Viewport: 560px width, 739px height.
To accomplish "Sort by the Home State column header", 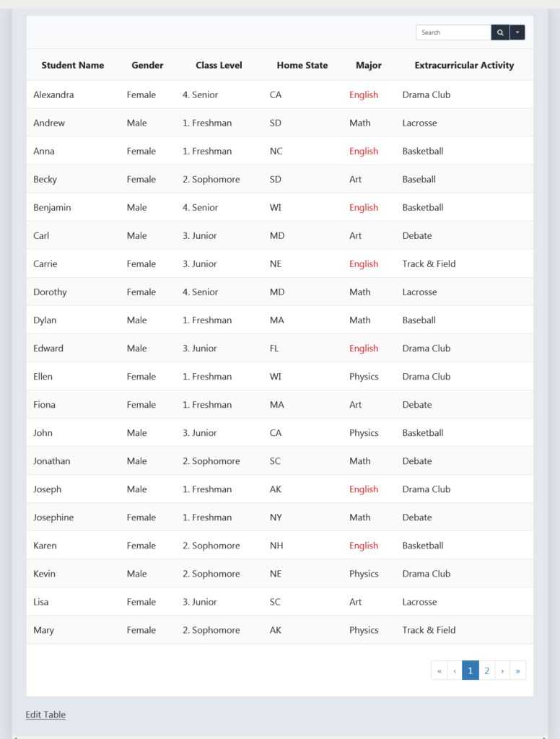I will point(302,65).
